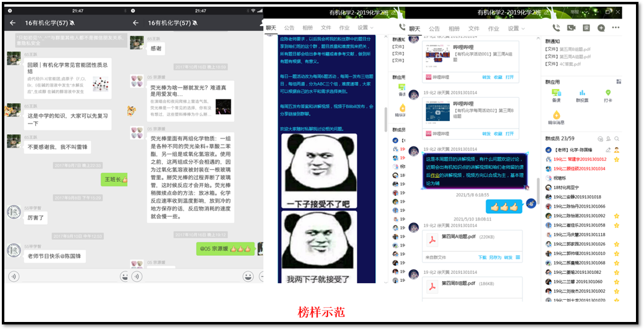Start a voice call in right QQ window
Viewport: 644px width, 330px height.
[556, 28]
